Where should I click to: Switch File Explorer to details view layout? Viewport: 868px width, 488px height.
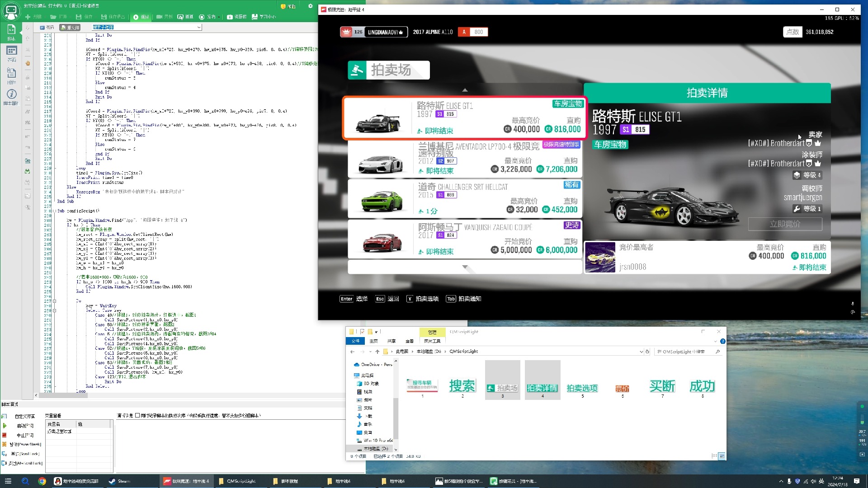coord(714,456)
